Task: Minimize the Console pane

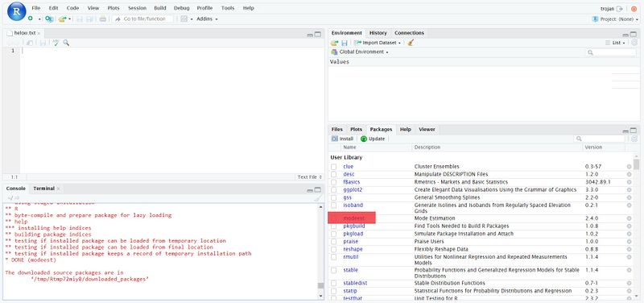Action: click(310, 190)
